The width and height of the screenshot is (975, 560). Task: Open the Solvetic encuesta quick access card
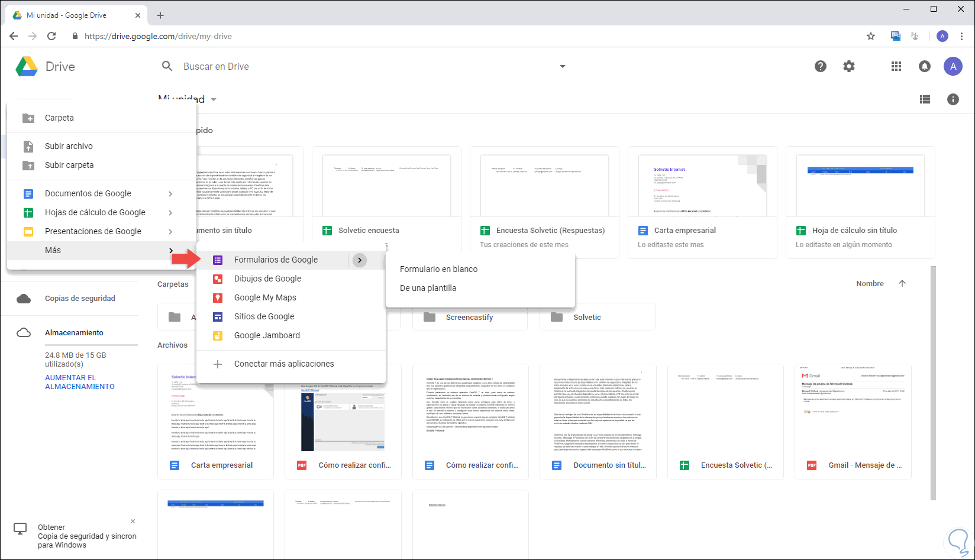(x=386, y=202)
